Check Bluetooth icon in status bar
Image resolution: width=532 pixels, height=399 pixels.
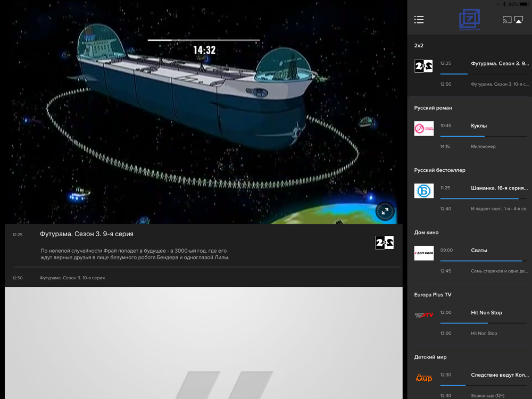click(x=504, y=4)
